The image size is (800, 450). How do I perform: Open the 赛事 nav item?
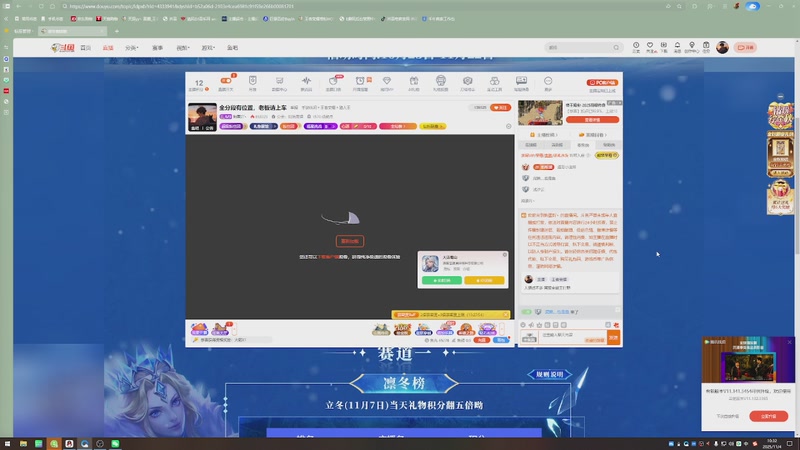(x=157, y=47)
